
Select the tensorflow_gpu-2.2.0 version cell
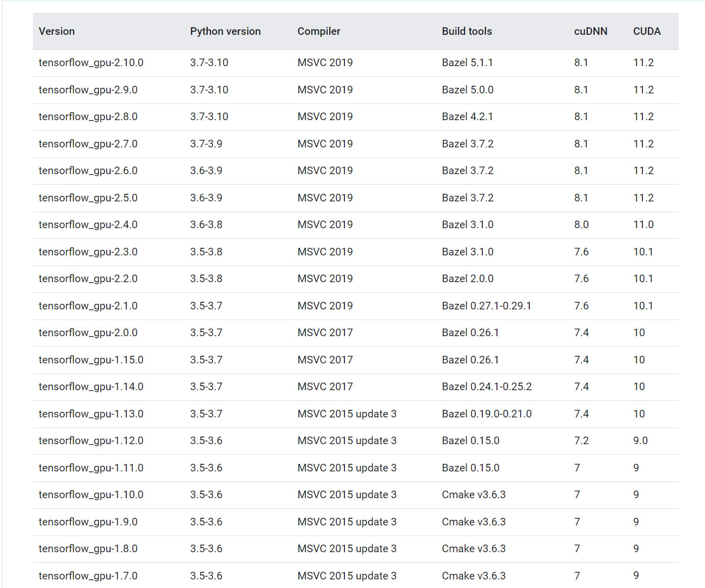(x=88, y=279)
